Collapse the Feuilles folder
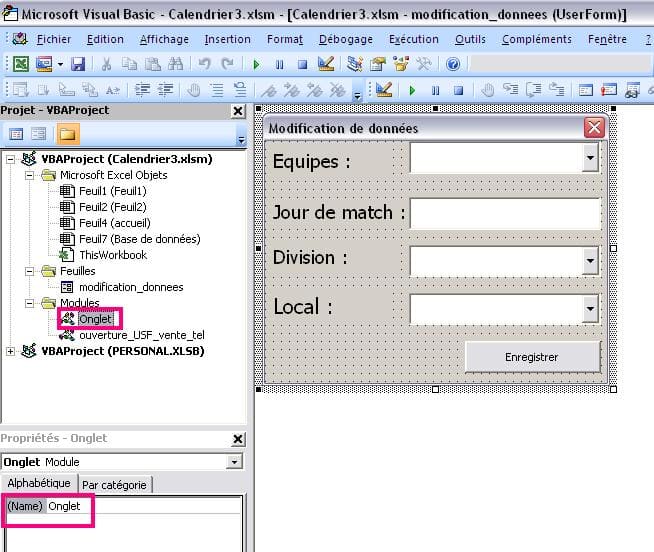The image size is (654, 552). point(29,271)
